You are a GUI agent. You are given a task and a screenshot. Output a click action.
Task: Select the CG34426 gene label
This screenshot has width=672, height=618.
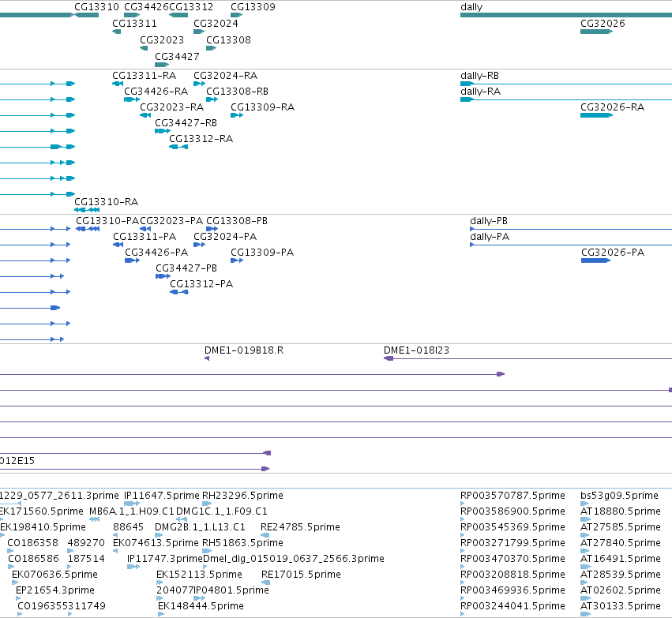point(146,7)
